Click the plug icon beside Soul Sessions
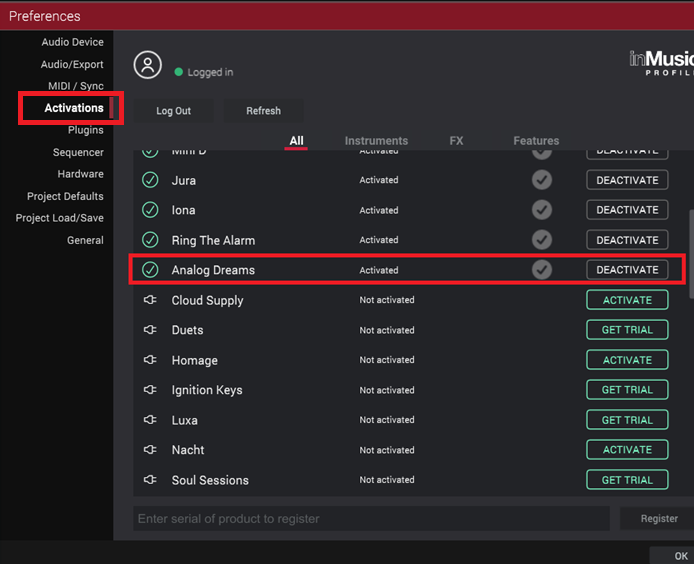694x564 pixels. click(x=150, y=479)
